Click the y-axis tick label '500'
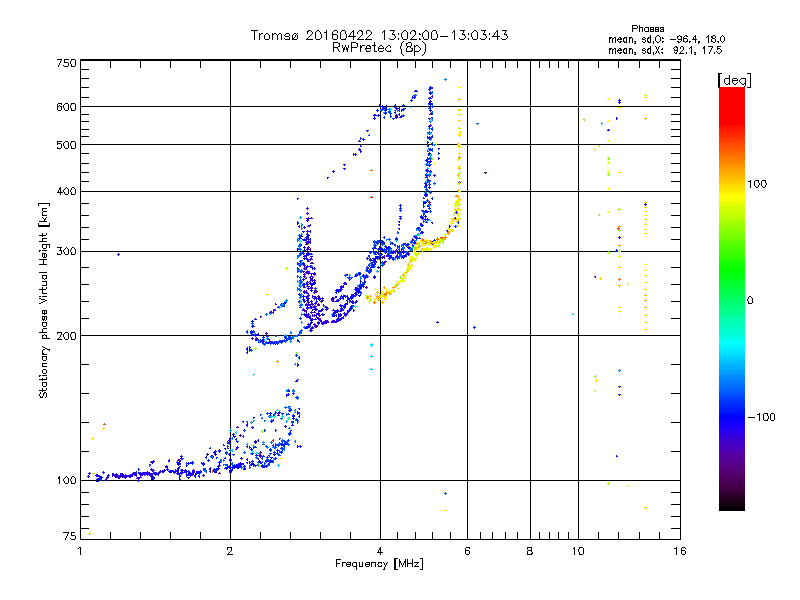800x600 pixels. coord(66,145)
